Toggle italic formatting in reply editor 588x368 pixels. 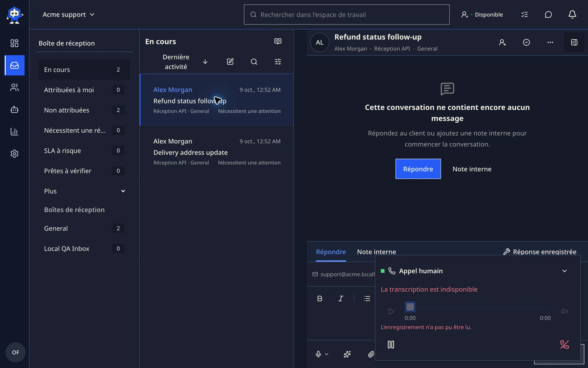[x=341, y=299]
